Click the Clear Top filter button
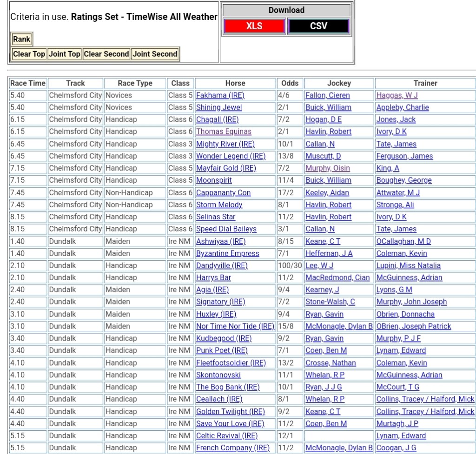Image resolution: width=476 pixels, height=454 pixels. pyautogui.click(x=29, y=54)
